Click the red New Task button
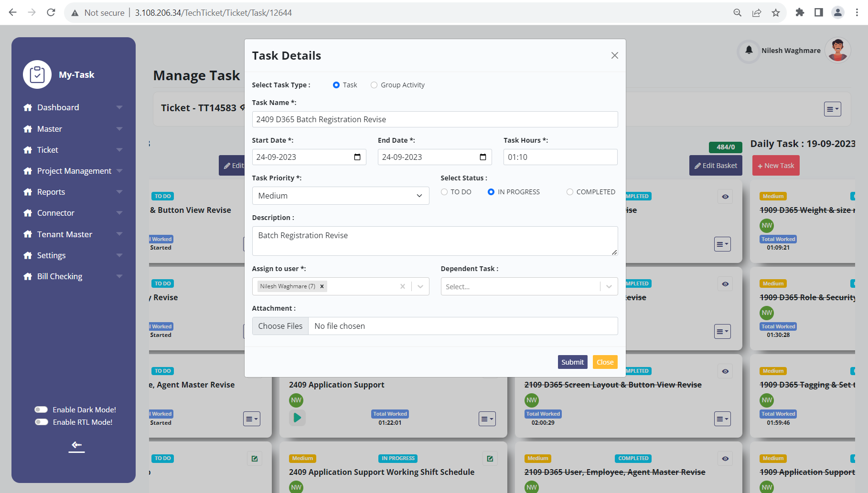The height and width of the screenshot is (493, 868). click(x=776, y=166)
